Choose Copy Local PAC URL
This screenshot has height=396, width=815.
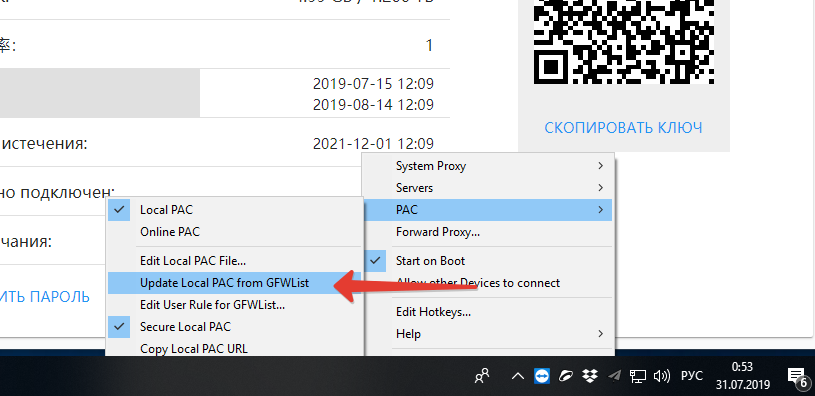[x=234, y=348]
